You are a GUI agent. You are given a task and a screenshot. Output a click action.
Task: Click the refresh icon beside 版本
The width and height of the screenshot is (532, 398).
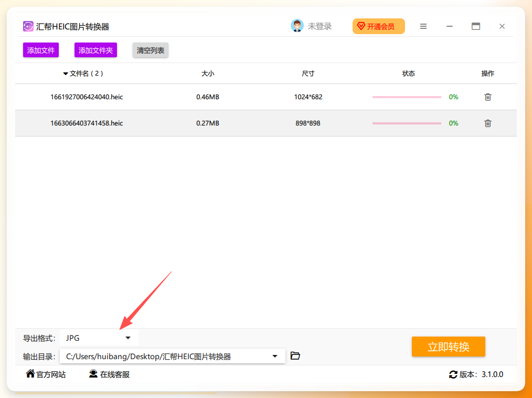(453, 374)
